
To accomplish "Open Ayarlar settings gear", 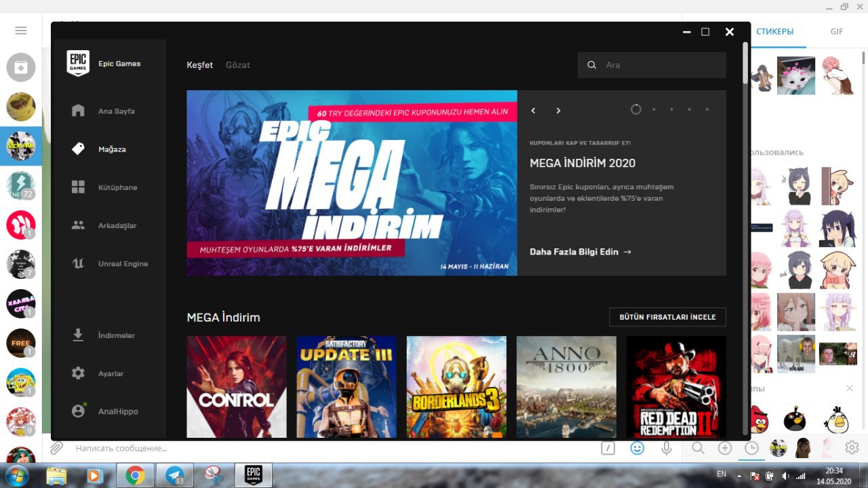I will coord(78,373).
